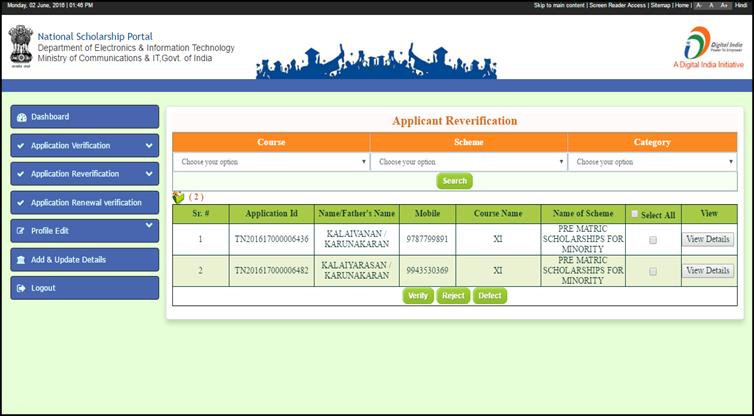Screen dimensions: 754x416
Task: Click the institution icon beside Add & Update Details
Action: tap(21, 260)
